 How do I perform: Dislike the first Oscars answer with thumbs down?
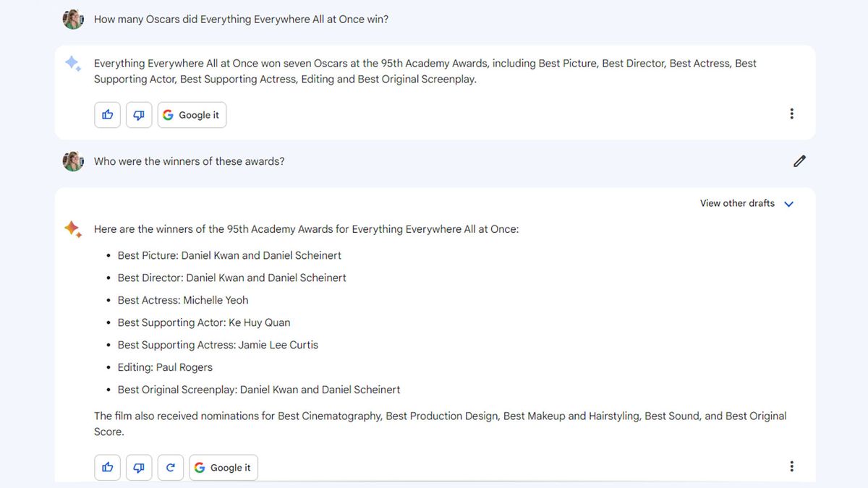click(139, 114)
